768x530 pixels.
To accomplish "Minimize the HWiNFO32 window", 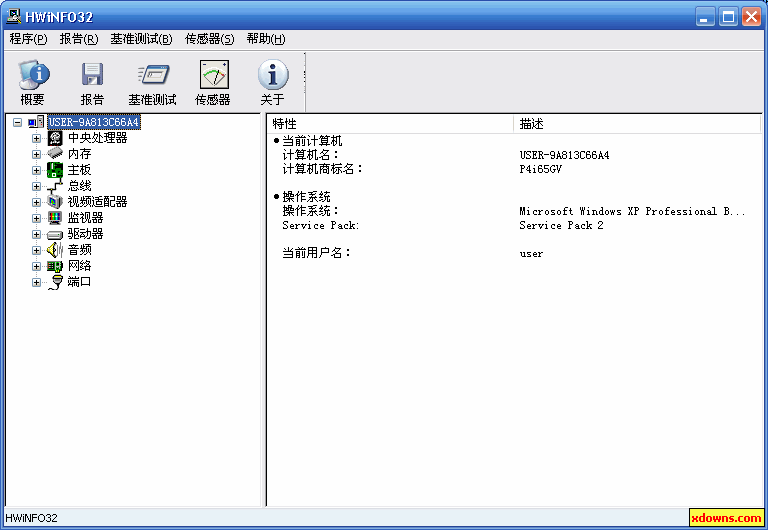I will pyautogui.click(x=705, y=17).
